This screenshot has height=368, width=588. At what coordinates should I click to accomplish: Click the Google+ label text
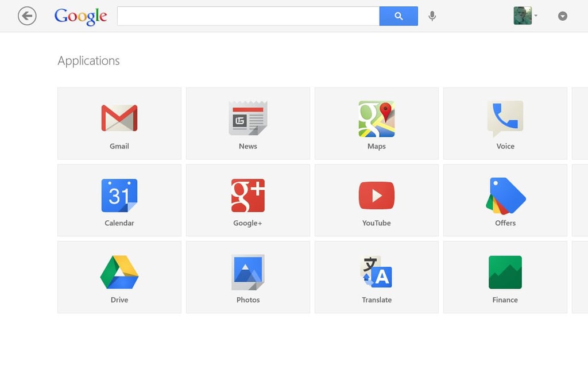[x=247, y=223]
